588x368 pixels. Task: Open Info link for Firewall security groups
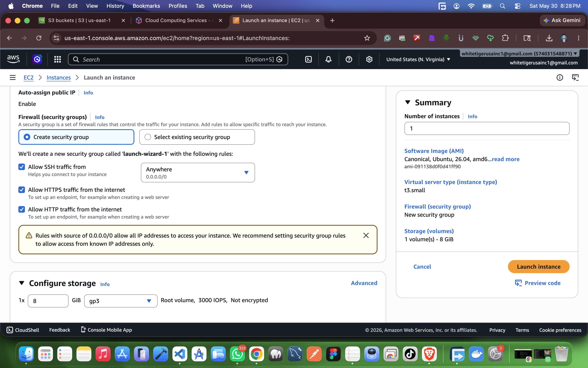point(100,117)
